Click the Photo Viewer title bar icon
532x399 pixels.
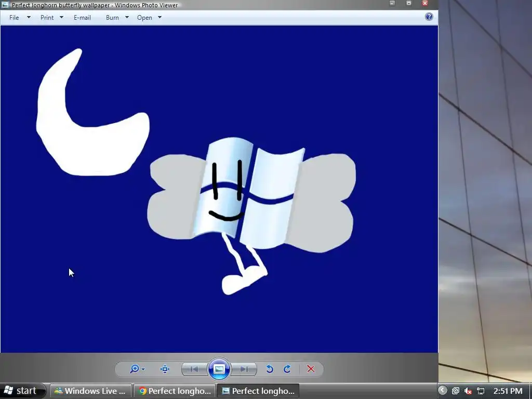(5, 5)
